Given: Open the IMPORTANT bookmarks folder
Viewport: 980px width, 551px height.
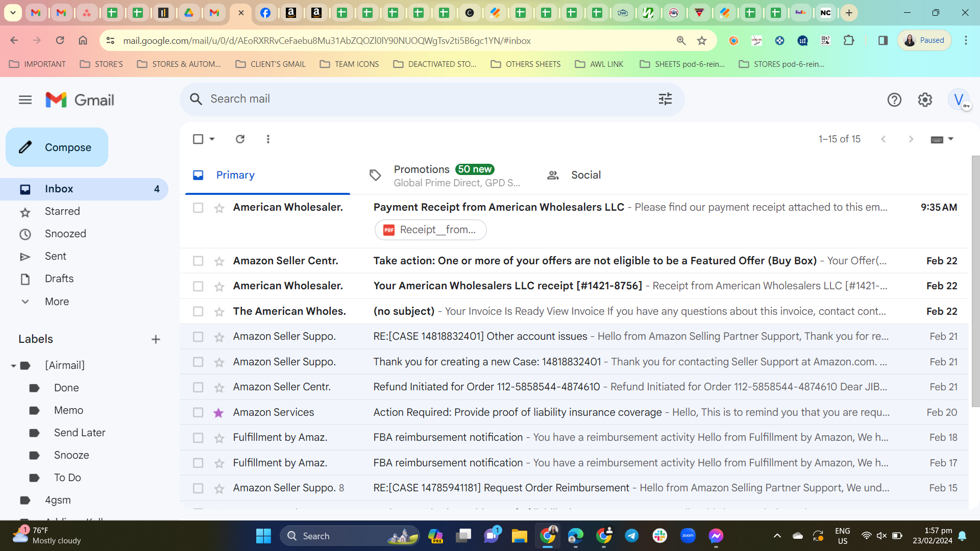Looking at the screenshot, I should point(38,64).
